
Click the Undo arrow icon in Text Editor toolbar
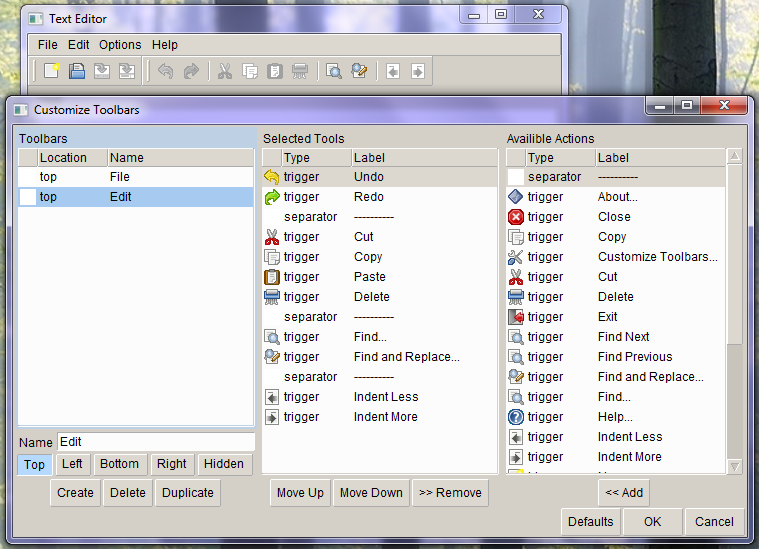click(x=165, y=71)
